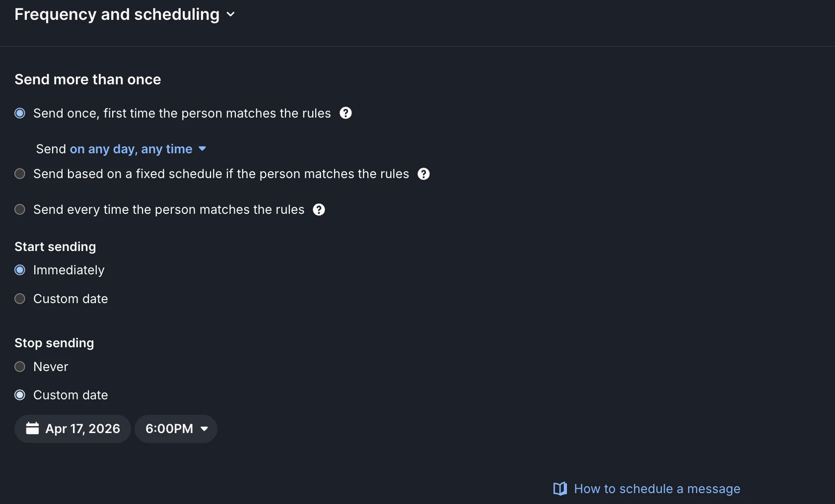
Task: Collapse Frequency and scheduling section chevron
Action: (x=230, y=14)
